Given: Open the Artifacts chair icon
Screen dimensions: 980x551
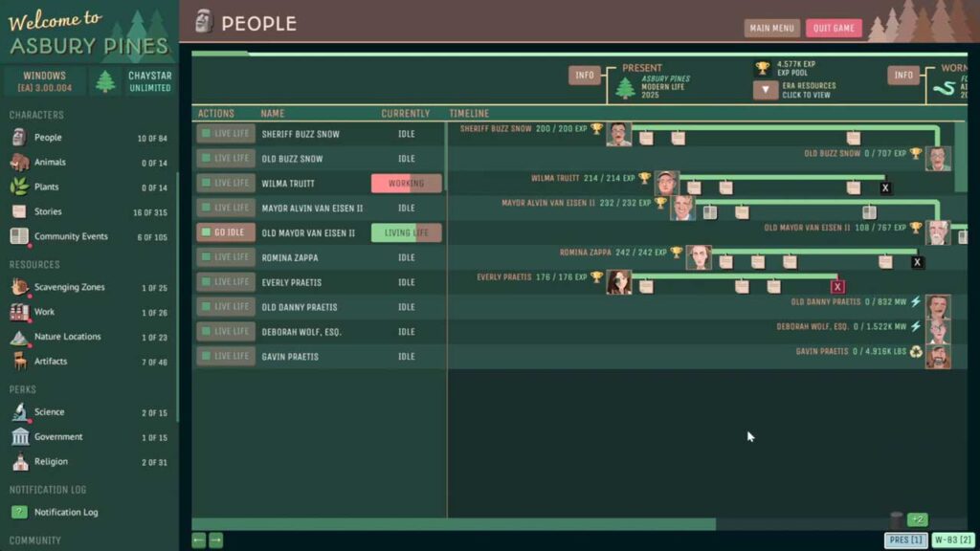Looking at the screenshot, I should tap(19, 362).
